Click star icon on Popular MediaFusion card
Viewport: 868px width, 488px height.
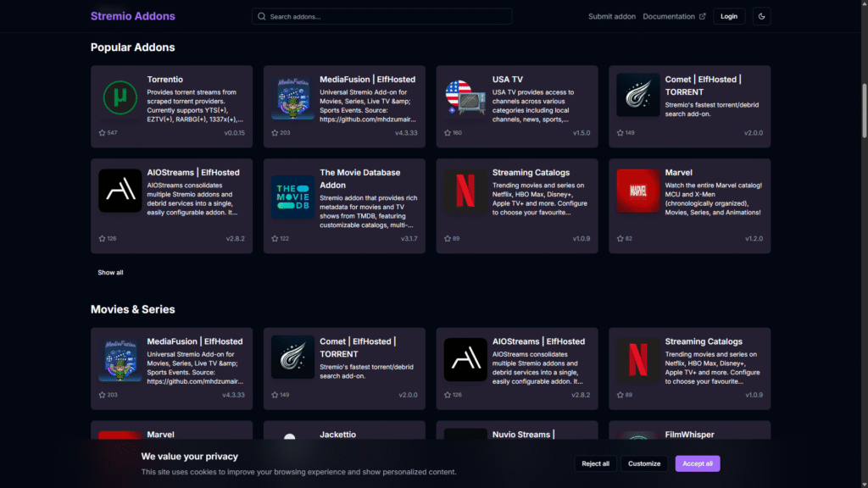[x=275, y=133]
